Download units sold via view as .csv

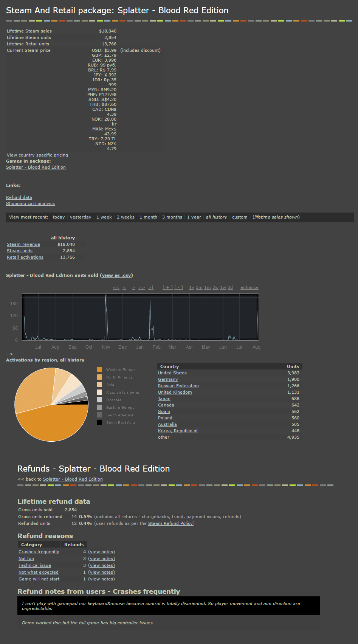(x=116, y=275)
